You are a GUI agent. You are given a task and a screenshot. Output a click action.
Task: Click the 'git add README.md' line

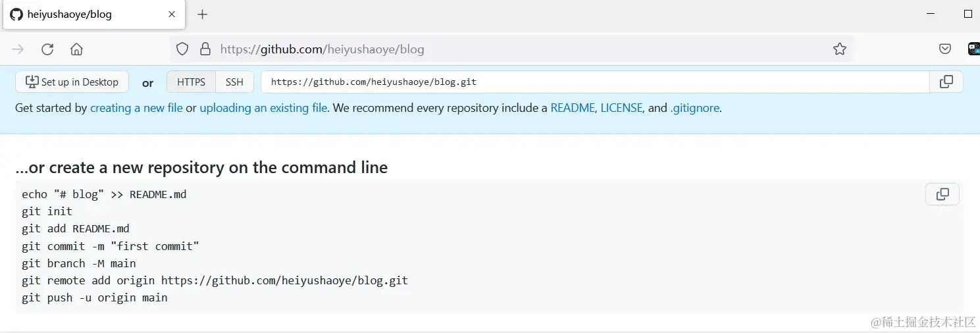click(76, 229)
